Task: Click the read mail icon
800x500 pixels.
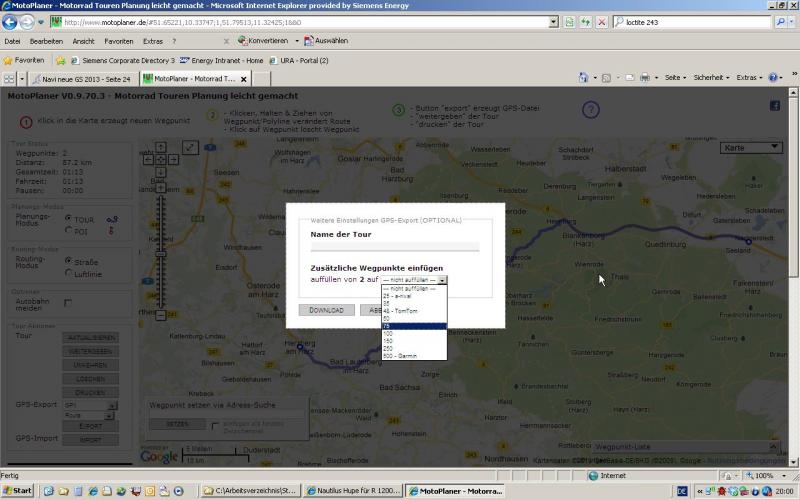Action: click(630, 78)
